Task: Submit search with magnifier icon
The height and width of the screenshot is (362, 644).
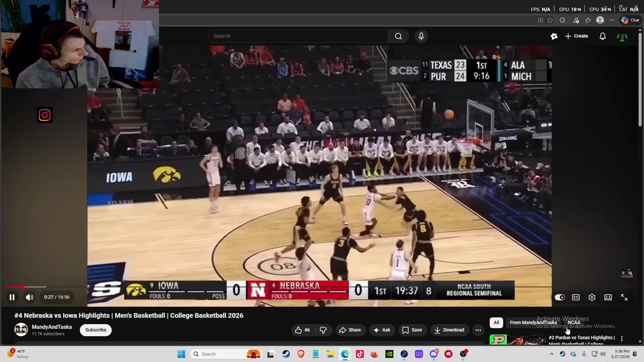Action: click(398, 36)
